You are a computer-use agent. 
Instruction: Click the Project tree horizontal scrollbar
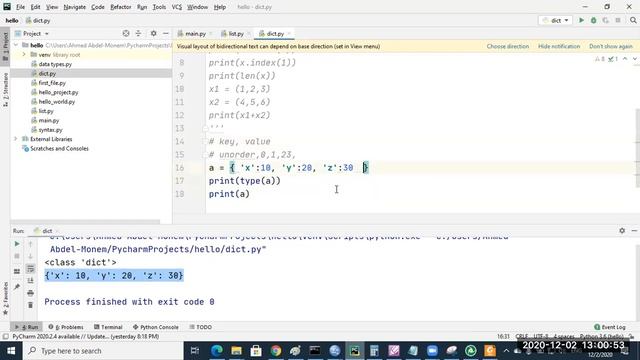(x=85, y=222)
